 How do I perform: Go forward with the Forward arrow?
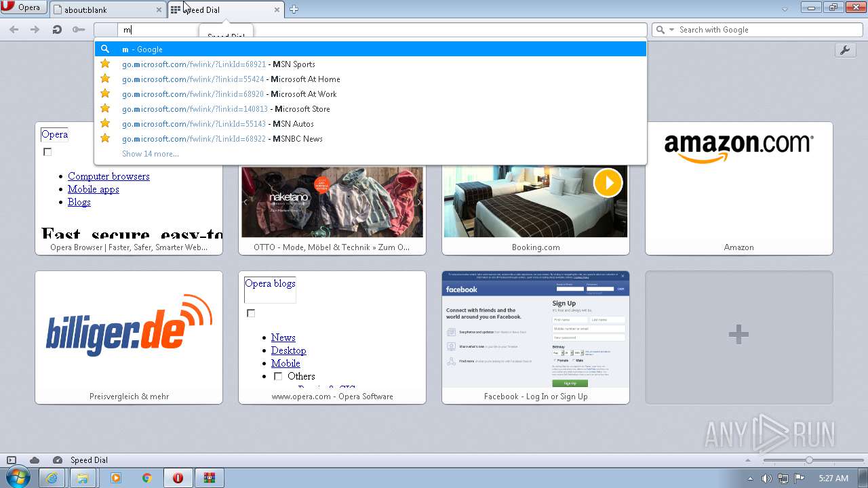point(35,30)
